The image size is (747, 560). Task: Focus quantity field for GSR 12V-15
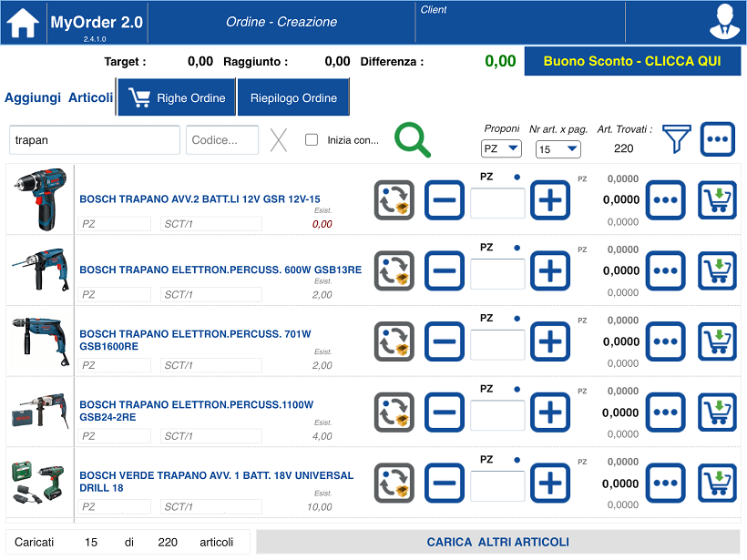497,203
